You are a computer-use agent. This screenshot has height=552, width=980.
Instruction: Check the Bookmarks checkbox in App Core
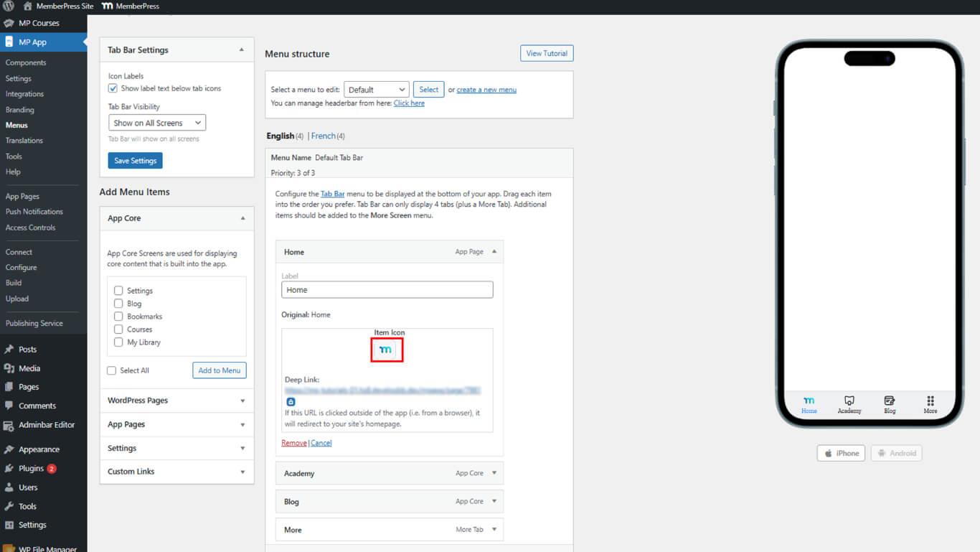[x=118, y=317]
